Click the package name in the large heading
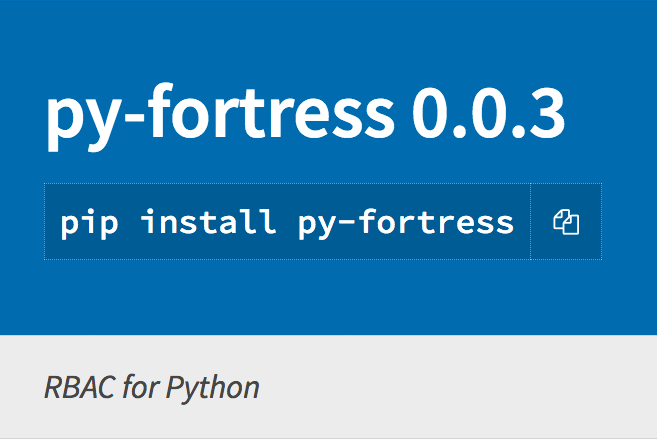This screenshot has height=440, width=657. coord(220,118)
